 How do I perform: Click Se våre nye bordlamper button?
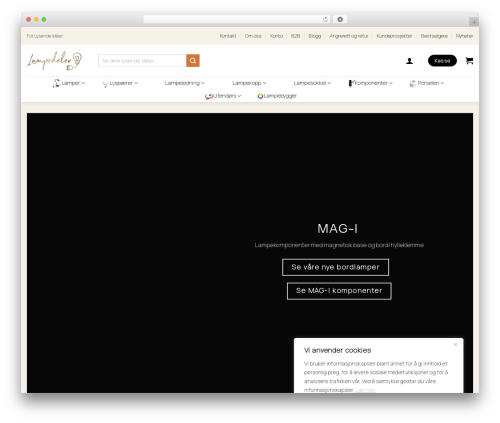[x=335, y=267]
